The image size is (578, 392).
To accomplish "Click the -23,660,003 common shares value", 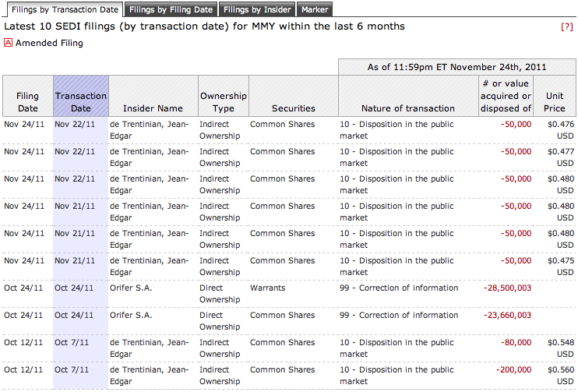I will (507, 315).
